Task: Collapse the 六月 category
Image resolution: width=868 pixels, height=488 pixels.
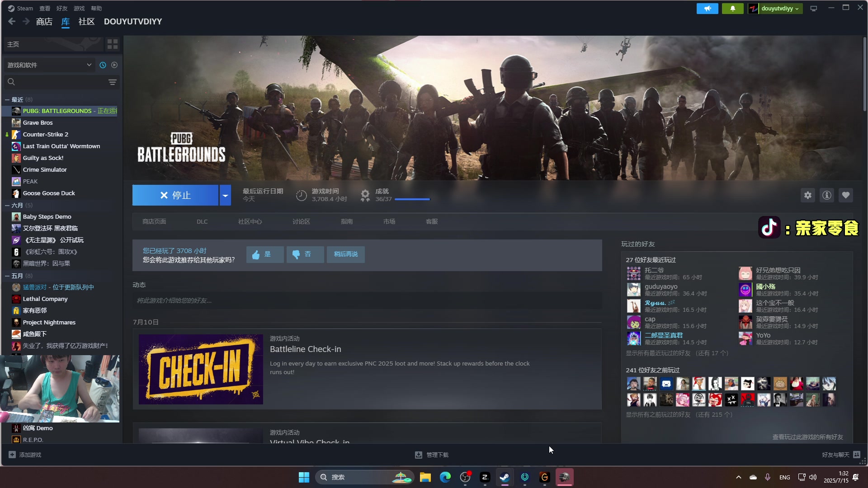Action: [x=7, y=205]
